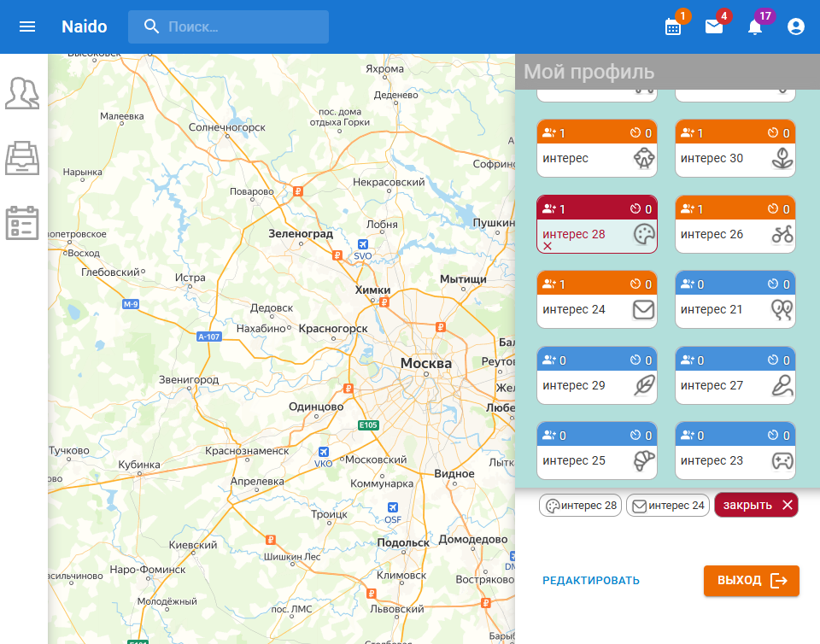Click the palette icon on интерес 28
820x644 pixels.
[x=644, y=234]
